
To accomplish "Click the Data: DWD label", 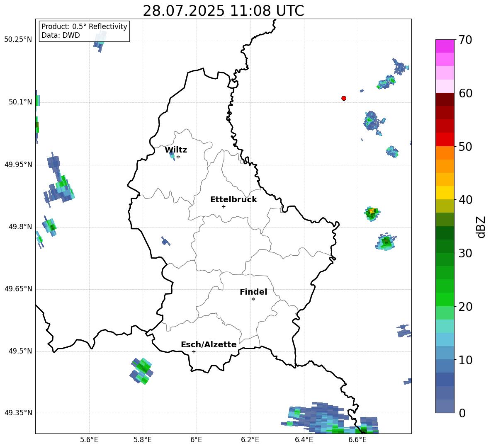I will [x=61, y=35].
